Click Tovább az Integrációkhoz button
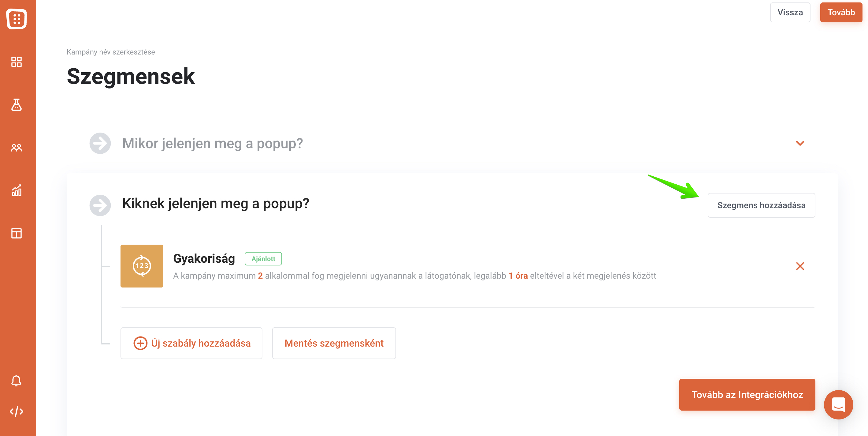Viewport: 868px width, 436px height. pos(747,395)
